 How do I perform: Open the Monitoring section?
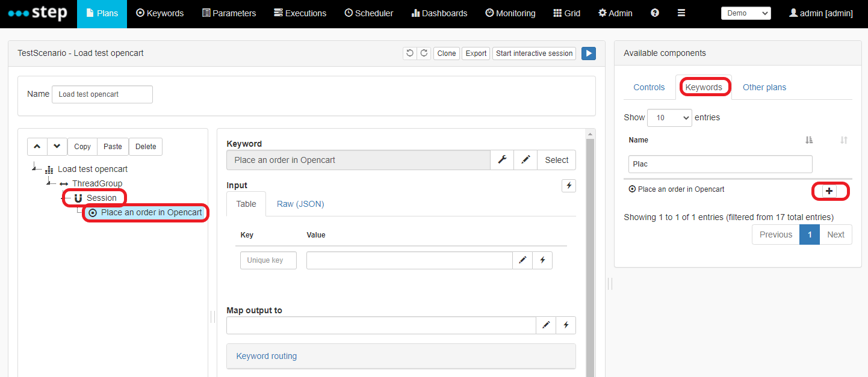[x=510, y=13]
